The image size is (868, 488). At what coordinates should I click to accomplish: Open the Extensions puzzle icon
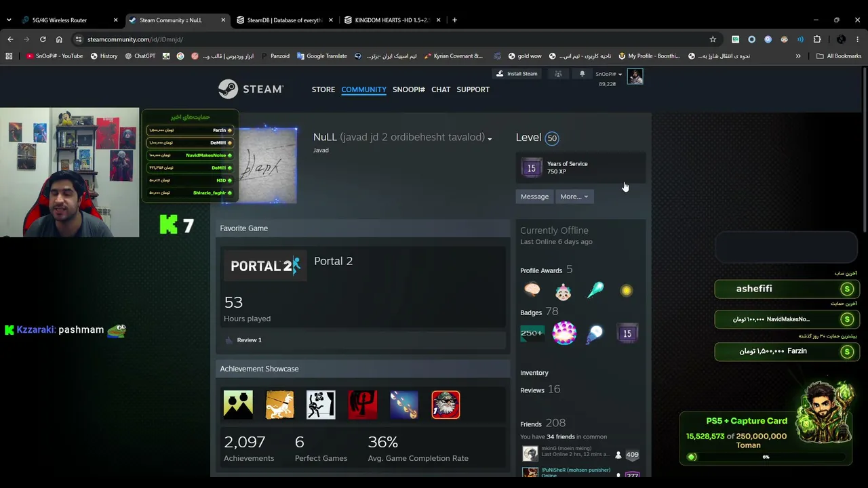pos(817,39)
